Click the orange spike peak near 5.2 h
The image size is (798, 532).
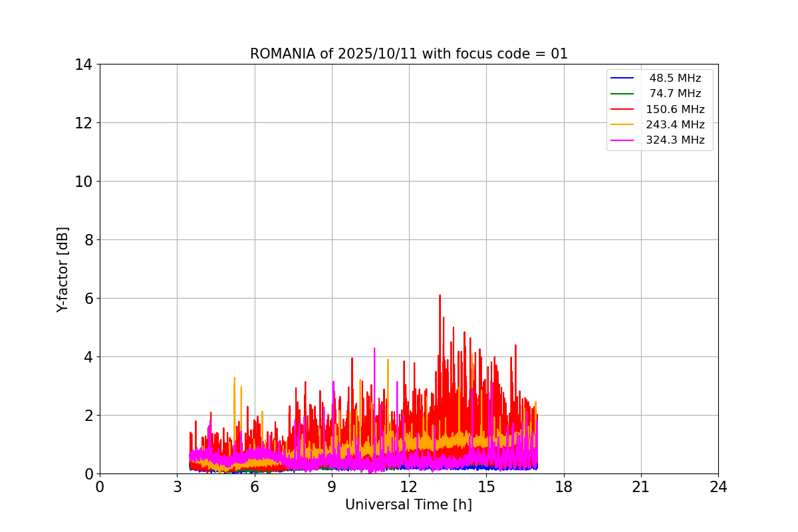234,378
